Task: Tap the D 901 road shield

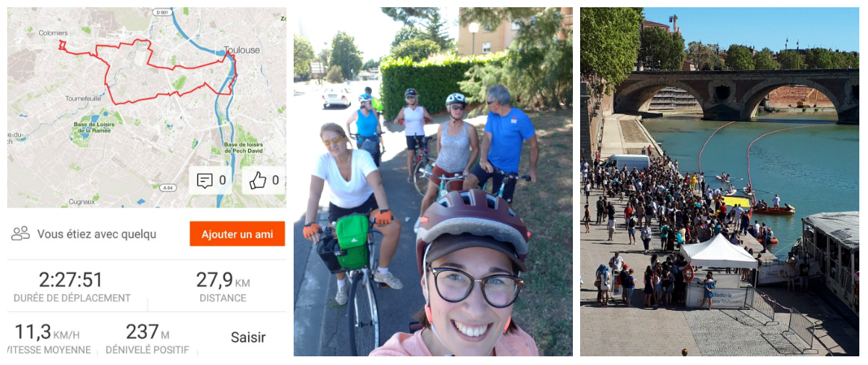Action: pyautogui.click(x=163, y=11)
